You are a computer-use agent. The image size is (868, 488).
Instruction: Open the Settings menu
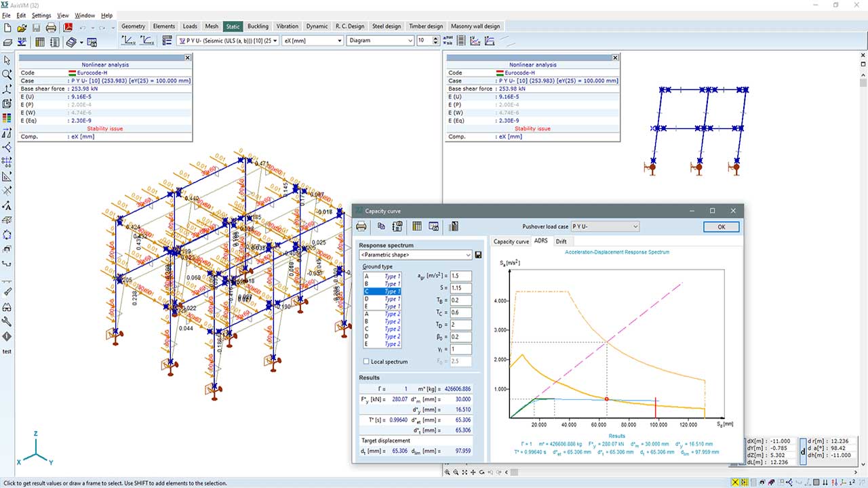pos(41,15)
